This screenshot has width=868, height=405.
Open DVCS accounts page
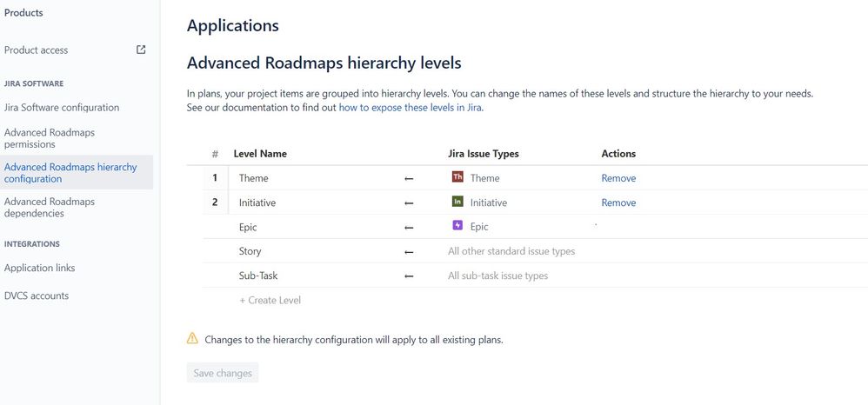(37, 295)
